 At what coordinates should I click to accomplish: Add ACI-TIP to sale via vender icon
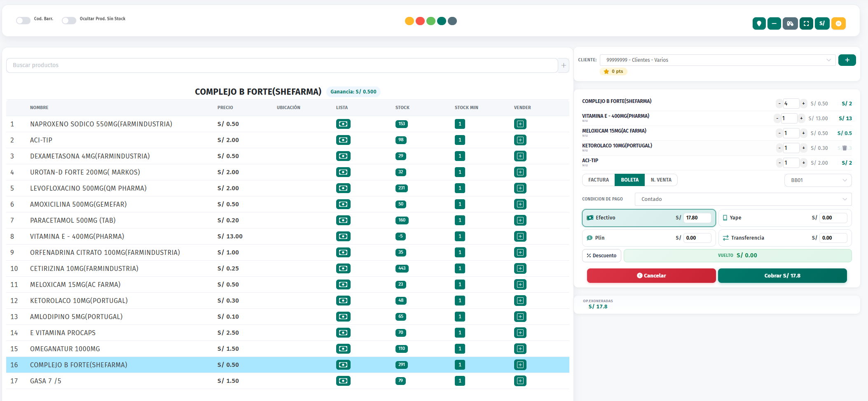pyautogui.click(x=520, y=140)
